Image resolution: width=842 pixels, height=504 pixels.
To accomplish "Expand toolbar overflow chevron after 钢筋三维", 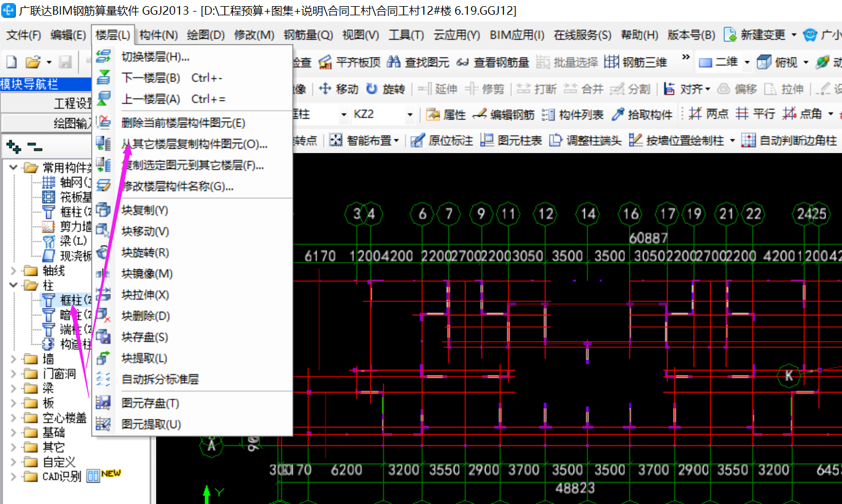I will point(685,59).
